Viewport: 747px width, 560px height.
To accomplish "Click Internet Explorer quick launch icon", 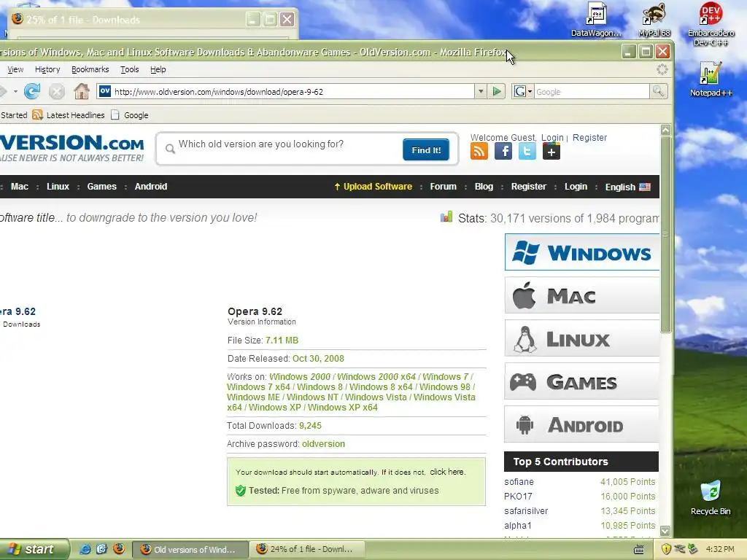I will pos(85,549).
